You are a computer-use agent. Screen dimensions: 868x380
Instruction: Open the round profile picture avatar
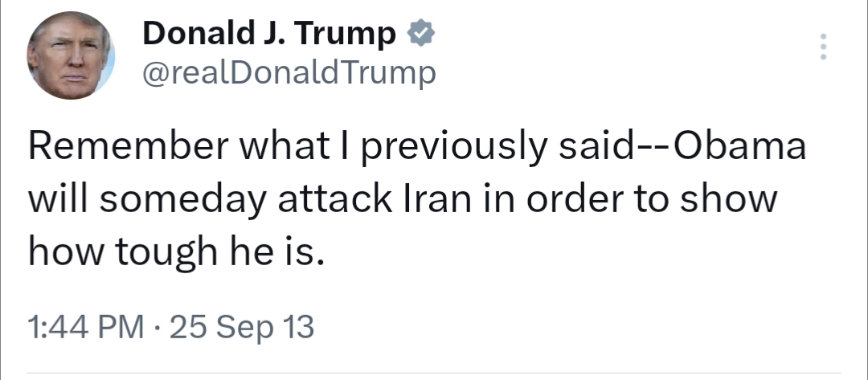(x=71, y=56)
